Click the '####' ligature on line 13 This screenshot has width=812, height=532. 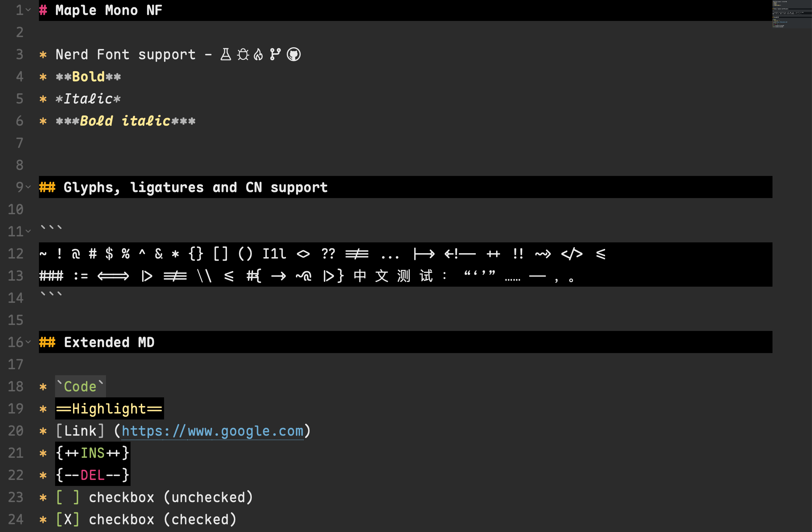51,276
